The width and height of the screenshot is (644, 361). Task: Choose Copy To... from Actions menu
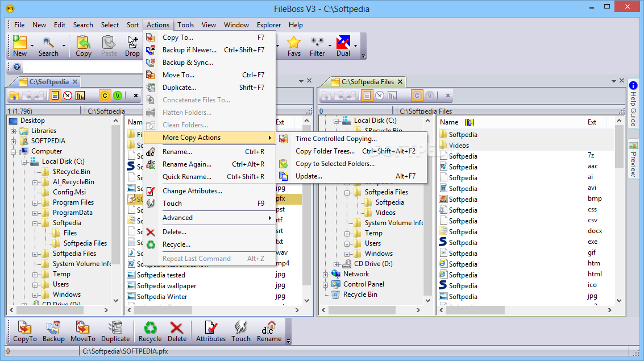pyautogui.click(x=210, y=38)
